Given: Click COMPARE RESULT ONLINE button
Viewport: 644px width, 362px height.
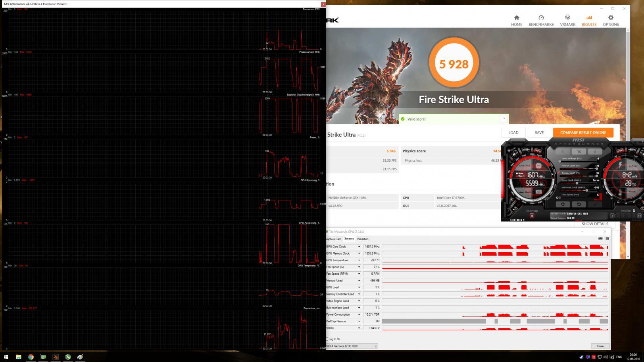Looking at the screenshot, I should 583,132.
